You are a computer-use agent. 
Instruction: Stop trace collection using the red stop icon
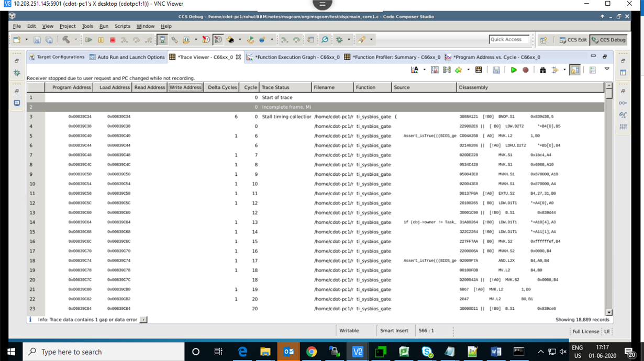click(x=525, y=70)
